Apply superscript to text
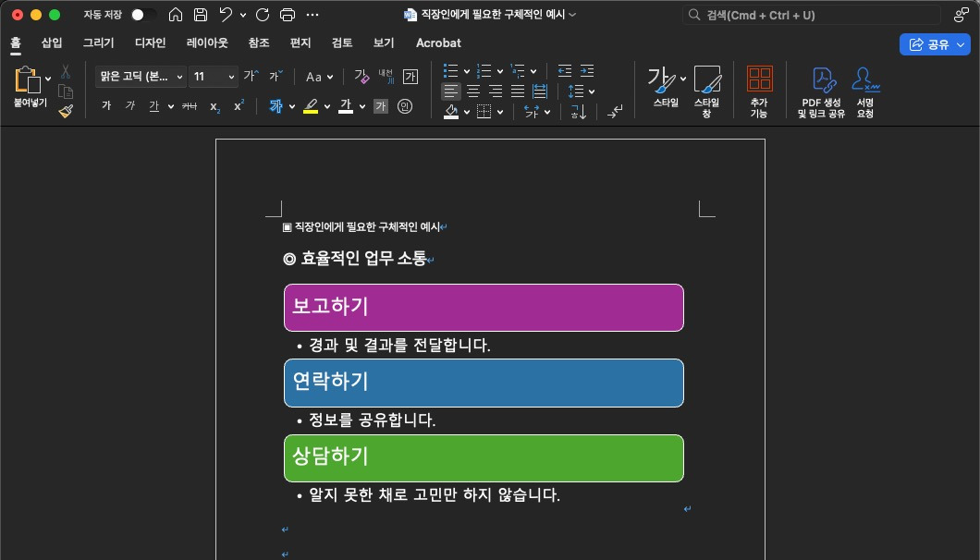Viewport: 980px width, 560px height. [238, 106]
